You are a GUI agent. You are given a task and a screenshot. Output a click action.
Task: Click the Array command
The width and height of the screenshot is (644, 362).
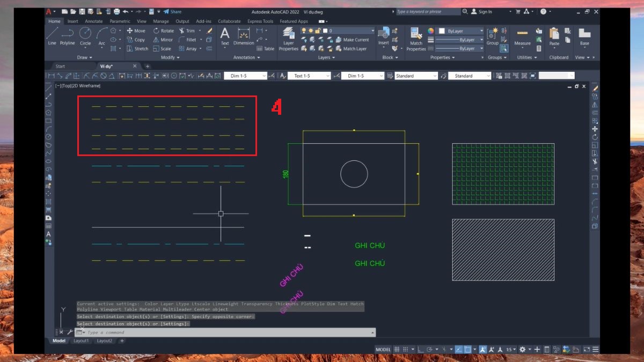[188, 48]
